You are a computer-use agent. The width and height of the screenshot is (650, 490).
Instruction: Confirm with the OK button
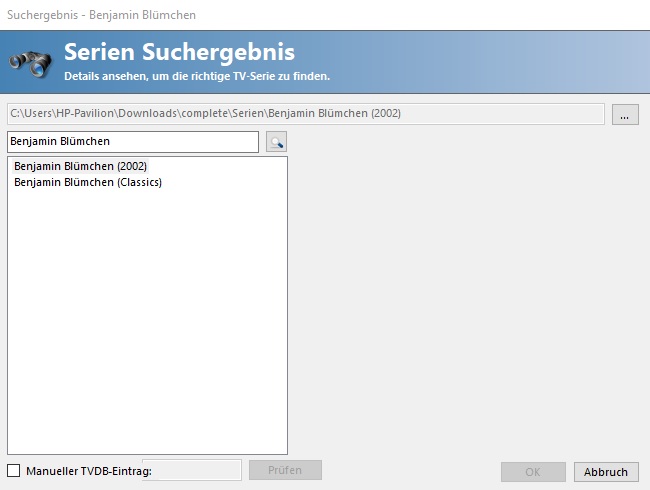click(x=533, y=472)
